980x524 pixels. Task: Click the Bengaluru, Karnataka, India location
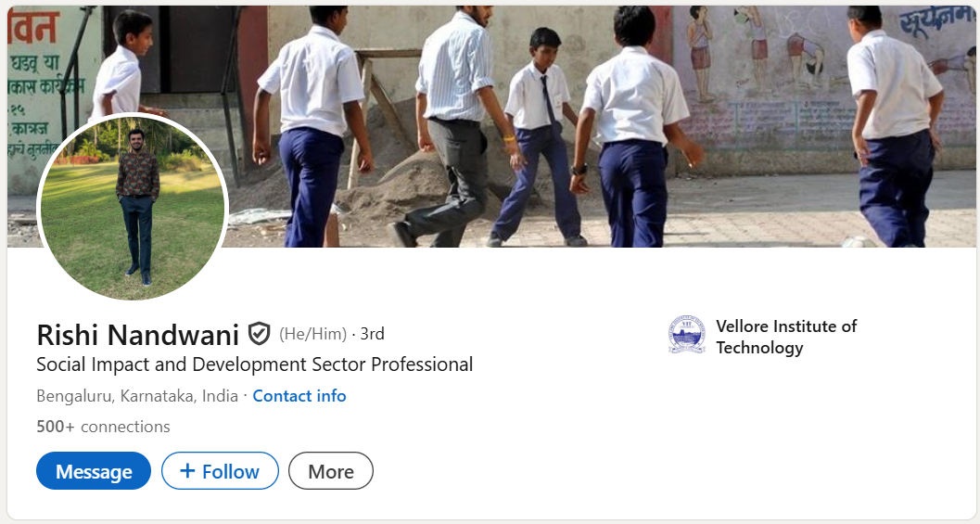(137, 396)
